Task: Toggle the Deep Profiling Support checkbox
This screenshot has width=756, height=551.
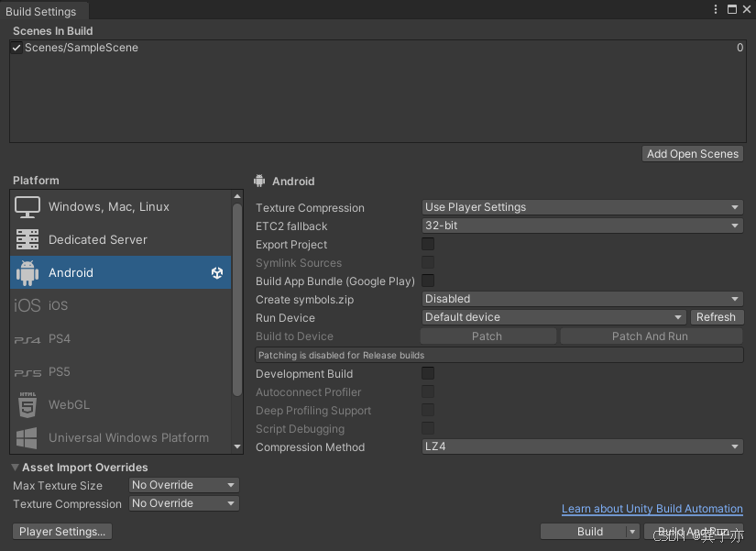Action: point(428,410)
